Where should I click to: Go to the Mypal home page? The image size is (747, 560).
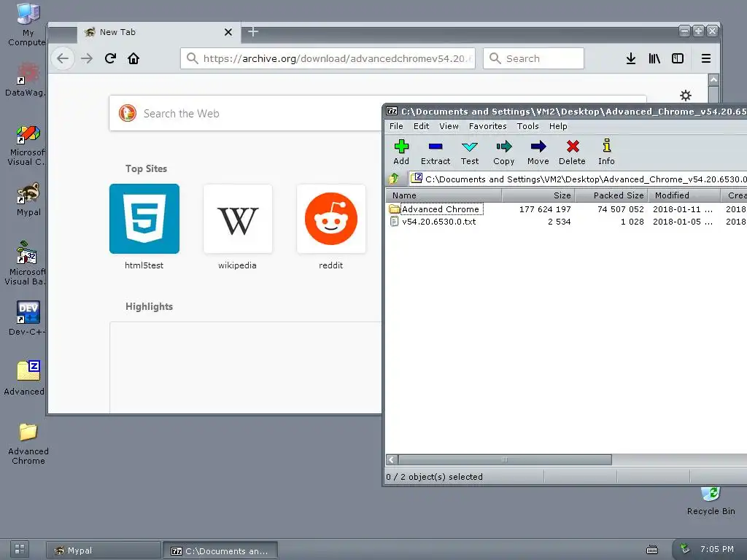pyautogui.click(x=133, y=58)
